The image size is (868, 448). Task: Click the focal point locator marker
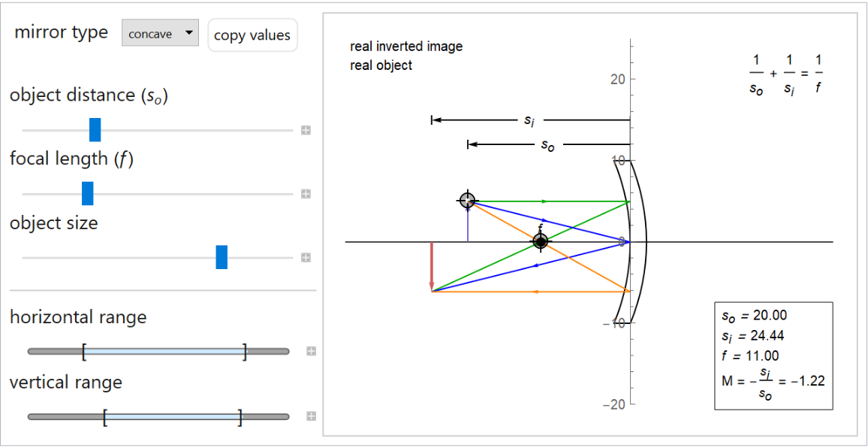(540, 241)
